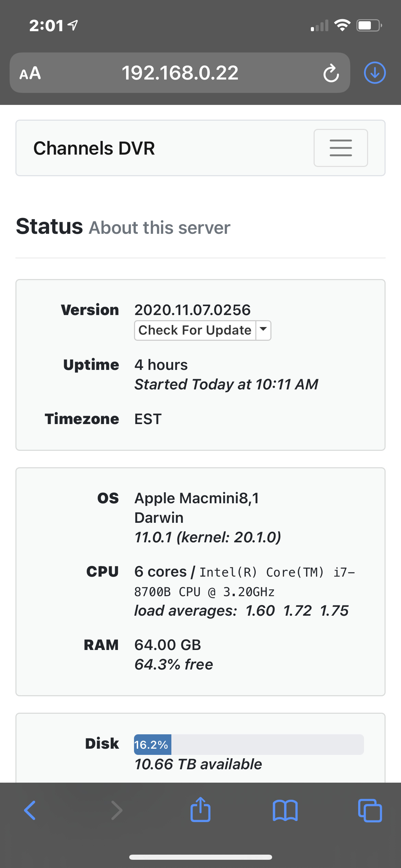Go back with the back arrow

pyautogui.click(x=30, y=810)
